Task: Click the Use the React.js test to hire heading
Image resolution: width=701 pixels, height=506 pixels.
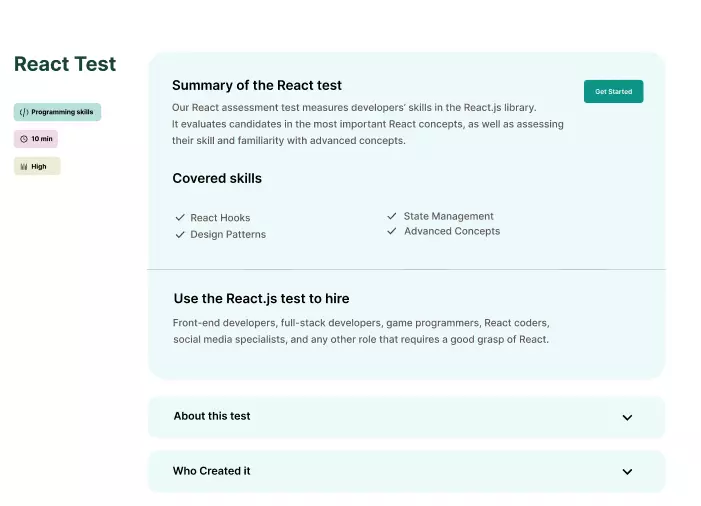Action: click(x=261, y=298)
